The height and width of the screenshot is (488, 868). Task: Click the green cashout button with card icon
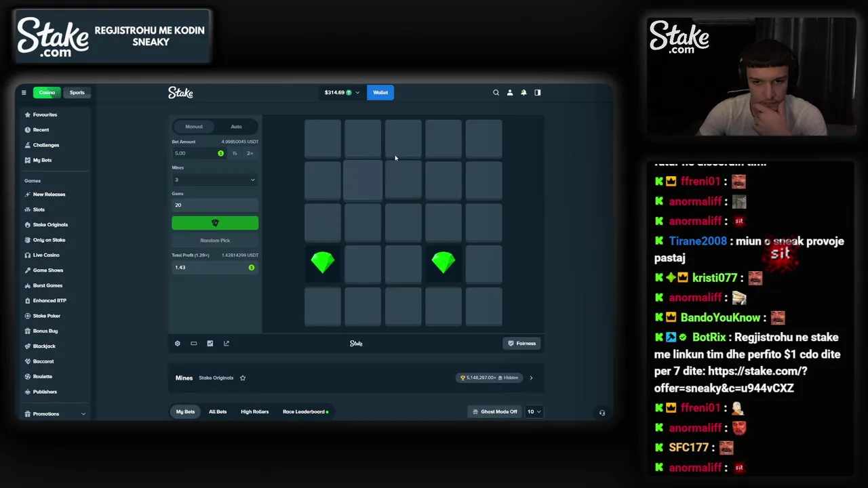[215, 223]
